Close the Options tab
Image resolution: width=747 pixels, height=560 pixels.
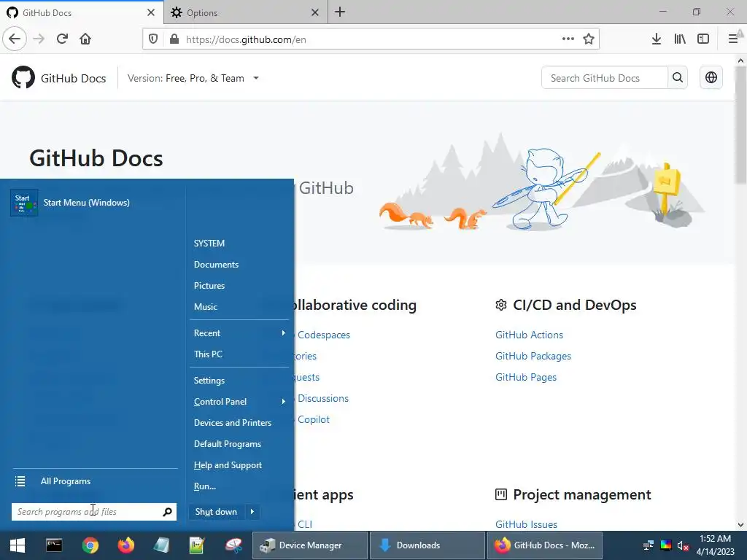click(x=315, y=12)
